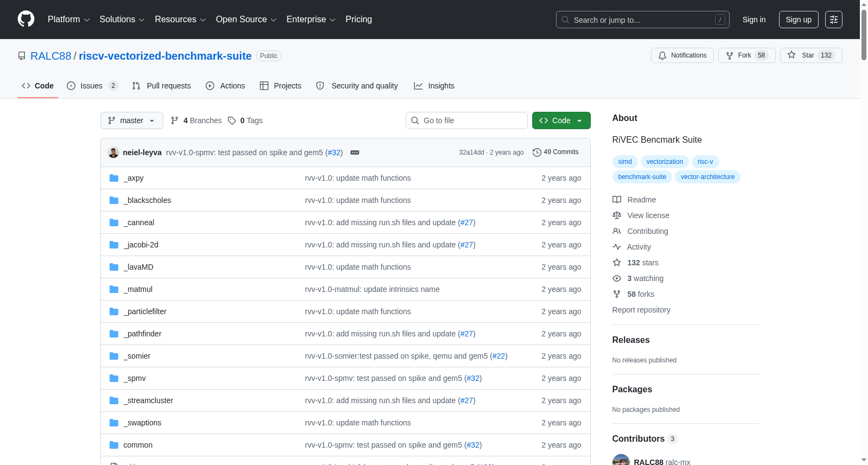Open the Solutions dropdown menu
Viewport: 868px width, 465px height.
tap(122, 20)
